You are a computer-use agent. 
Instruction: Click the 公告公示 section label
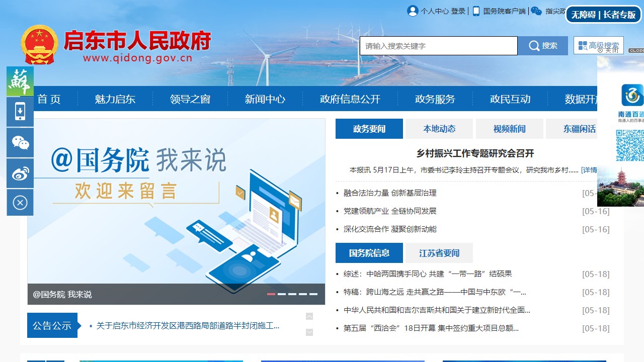click(52, 325)
